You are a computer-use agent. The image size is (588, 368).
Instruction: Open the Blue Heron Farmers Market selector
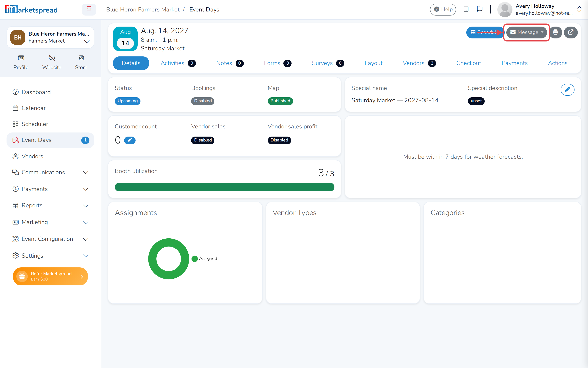[50, 37]
